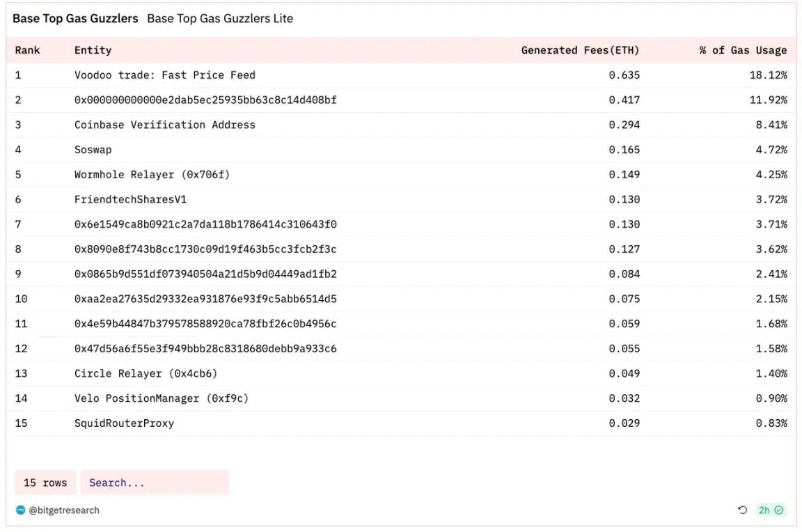The height and width of the screenshot is (532, 802).
Task: Select Wormhole Relayer (0x706f) entity
Action: pos(152,175)
